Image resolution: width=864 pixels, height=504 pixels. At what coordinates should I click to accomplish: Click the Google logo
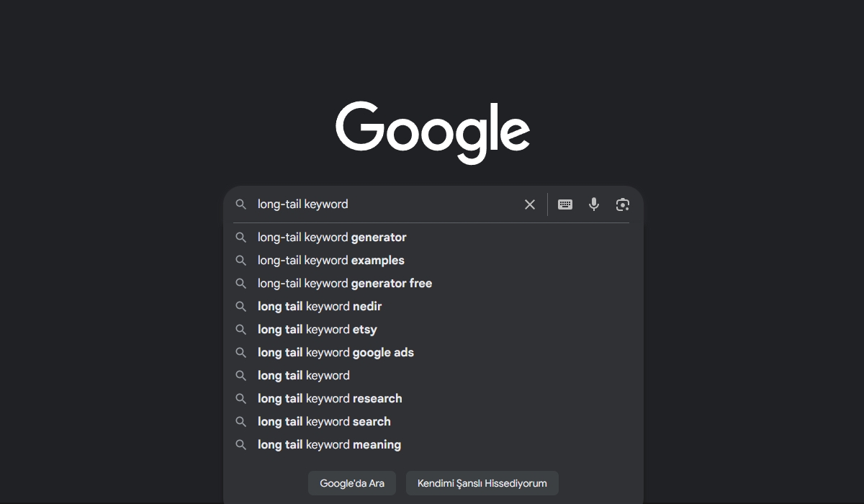tap(433, 132)
